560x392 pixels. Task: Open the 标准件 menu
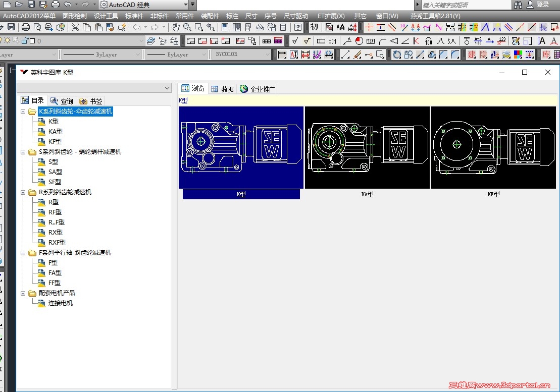134,16
